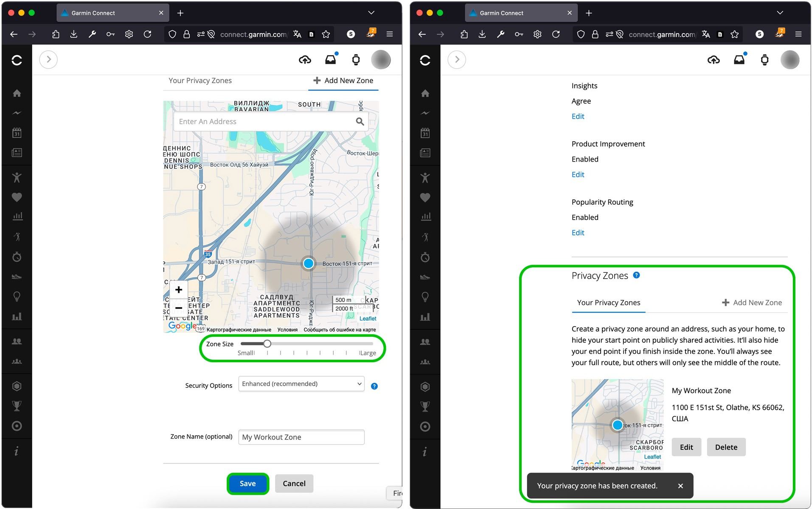
Task: Open the News Feed icon
Action: (17, 153)
